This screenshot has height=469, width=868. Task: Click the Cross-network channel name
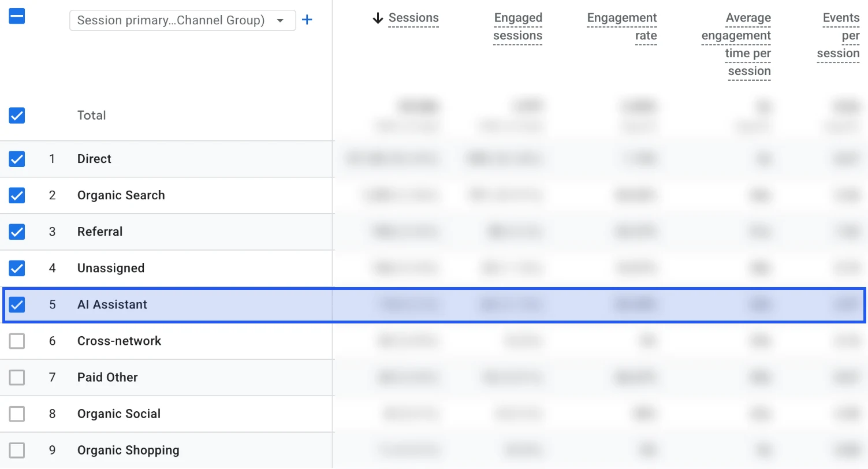(120, 341)
